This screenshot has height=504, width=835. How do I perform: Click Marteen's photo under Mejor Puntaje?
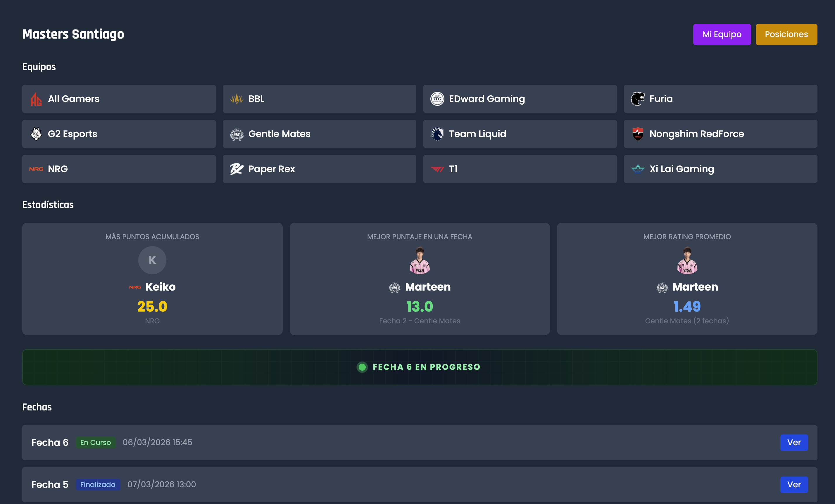(420, 260)
